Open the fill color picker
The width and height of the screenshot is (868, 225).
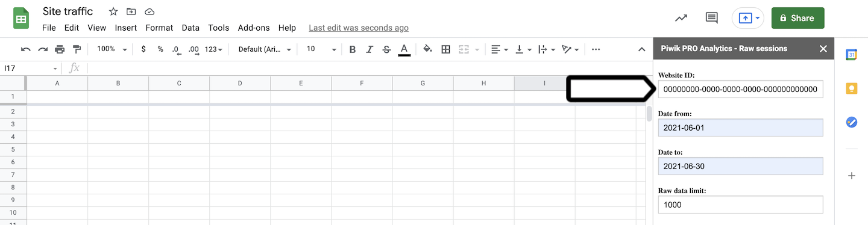(428, 49)
